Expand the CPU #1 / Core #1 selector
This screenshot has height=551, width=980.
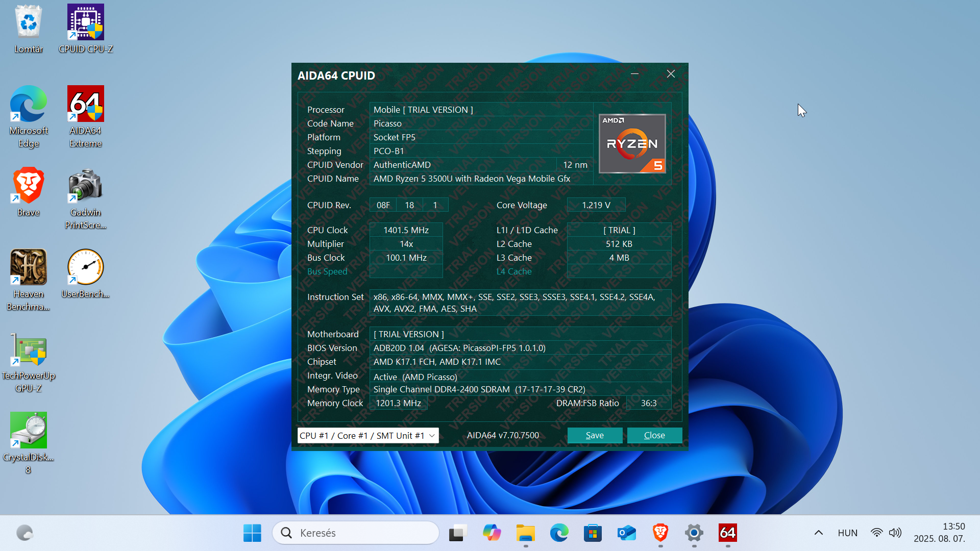pyautogui.click(x=368, y=435)
